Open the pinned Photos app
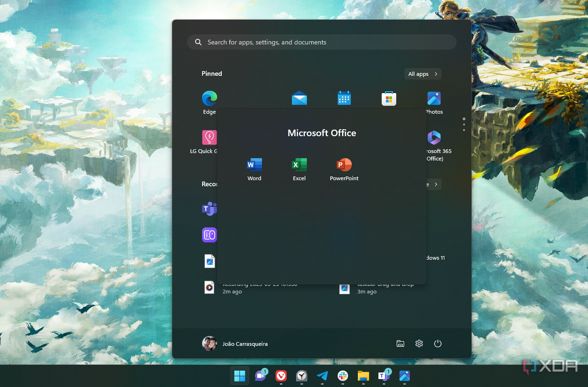Screen dimensions: 588x387 tap(434, 103)
